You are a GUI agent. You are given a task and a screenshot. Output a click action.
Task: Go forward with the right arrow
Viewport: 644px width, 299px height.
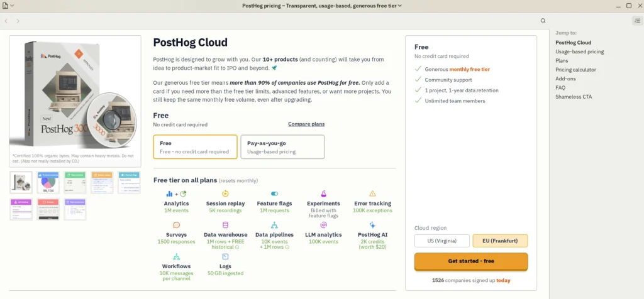[x=18, y=21]
